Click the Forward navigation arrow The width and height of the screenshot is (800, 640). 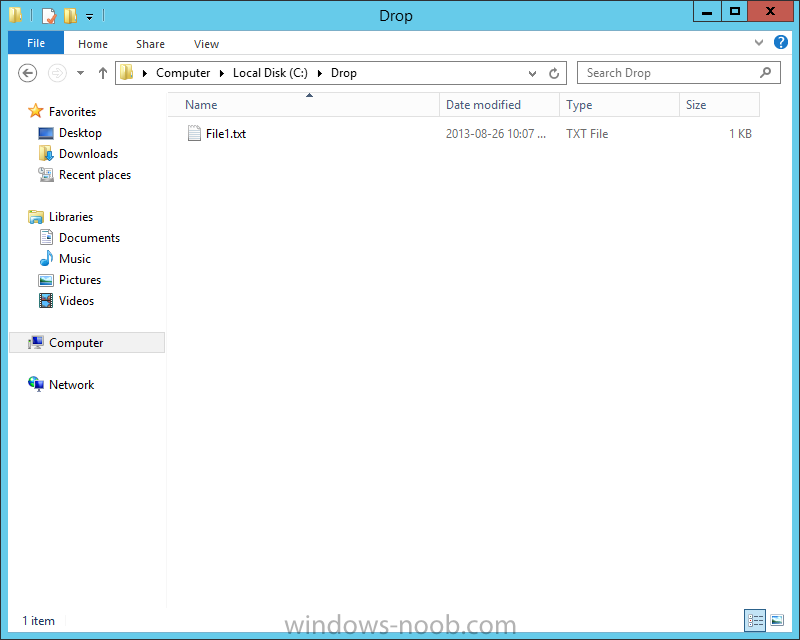[57, 73]
